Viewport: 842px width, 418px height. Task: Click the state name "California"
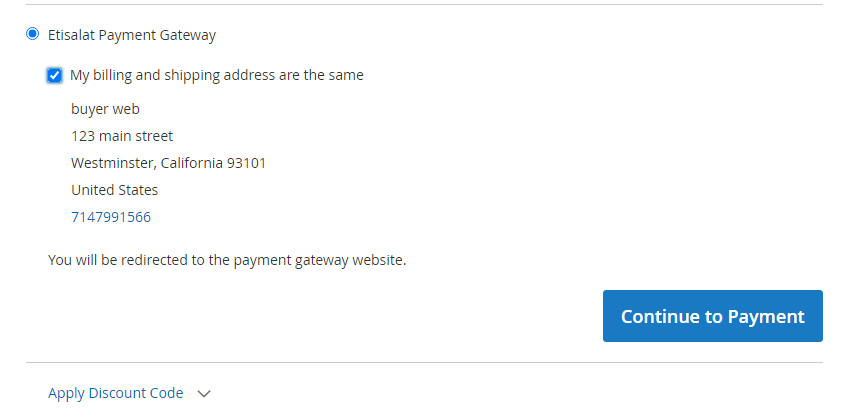[194, 163]
